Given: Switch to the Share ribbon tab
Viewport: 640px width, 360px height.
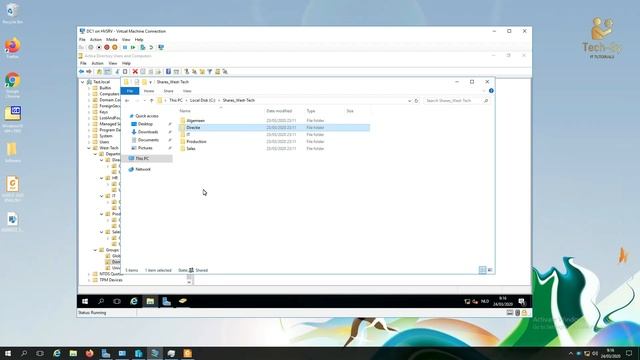Looking at the screenshot, I should pos(168,91).
